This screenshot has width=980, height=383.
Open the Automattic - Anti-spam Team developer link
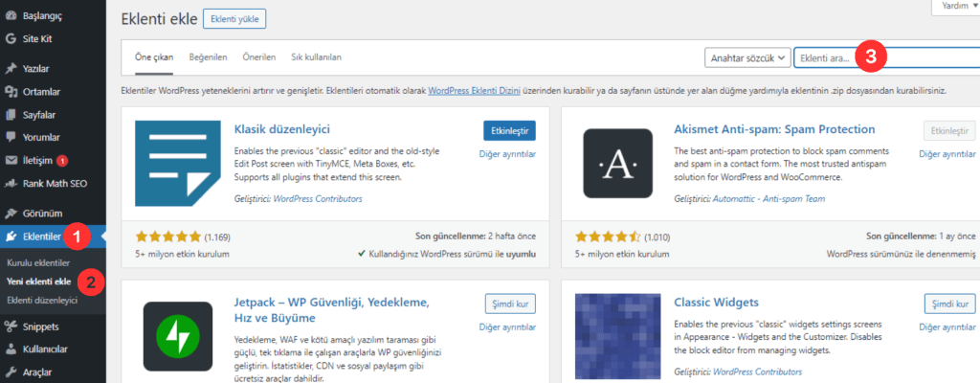(768, 199)
